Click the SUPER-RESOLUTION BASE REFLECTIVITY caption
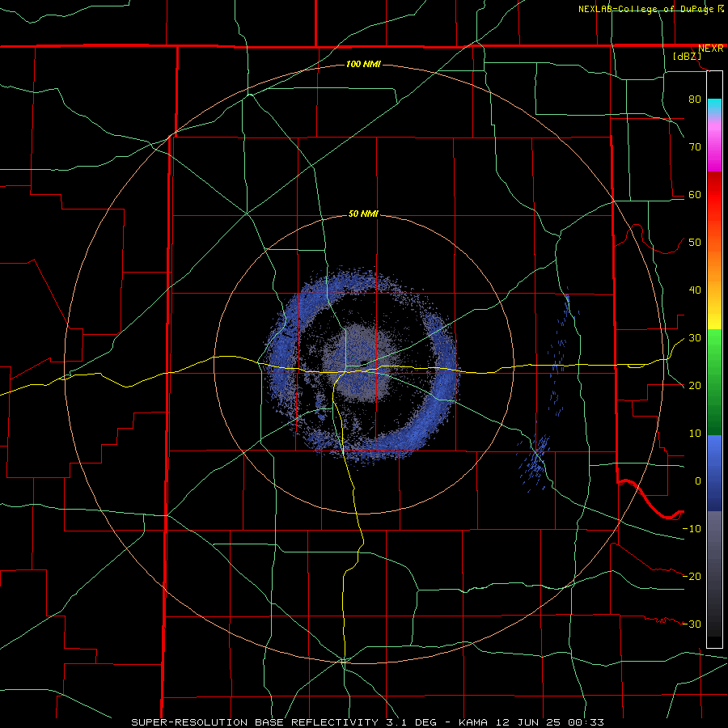Viewport: 728px width, 728px height. coord(255,722)
